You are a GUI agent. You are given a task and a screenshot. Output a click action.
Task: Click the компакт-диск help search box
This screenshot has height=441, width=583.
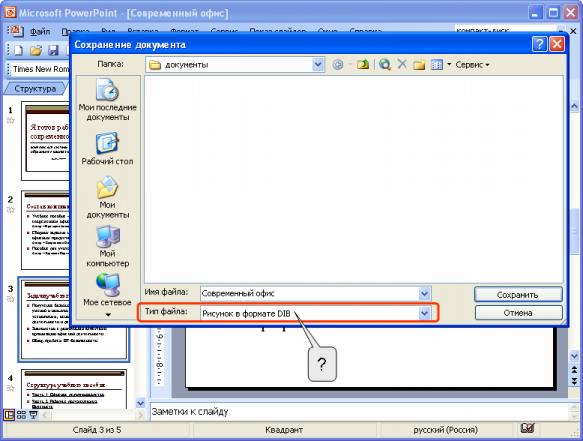point(506,30)
